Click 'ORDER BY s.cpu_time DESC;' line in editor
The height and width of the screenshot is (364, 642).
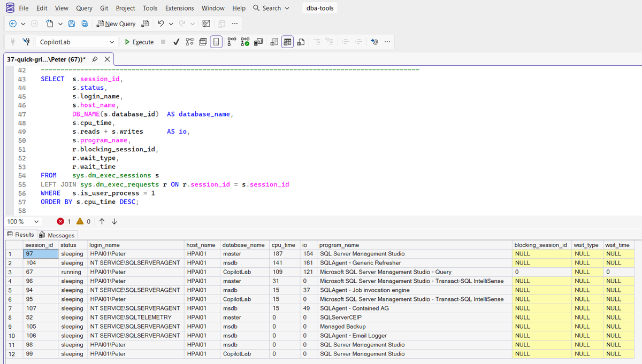[x=90, y=202]
